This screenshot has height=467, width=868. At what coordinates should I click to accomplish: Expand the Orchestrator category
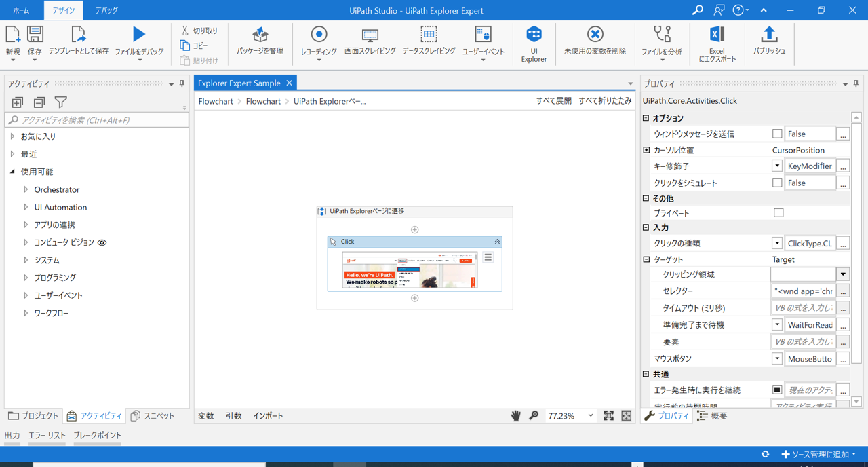[x=26, y=189]
